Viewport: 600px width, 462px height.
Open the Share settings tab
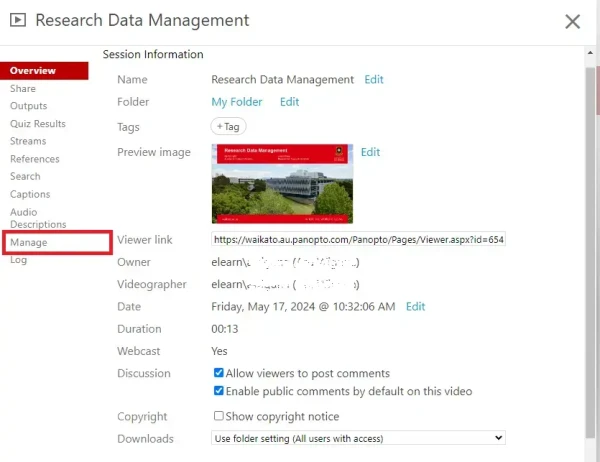pyautogui.click(x=23, y=88)
